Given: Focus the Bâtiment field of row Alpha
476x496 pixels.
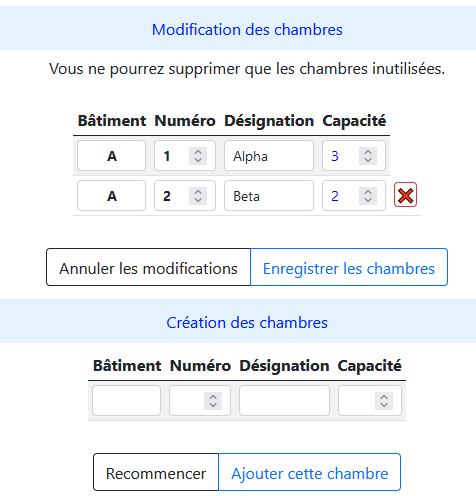Looking at the screenshot, I should [x=111, y=156].
